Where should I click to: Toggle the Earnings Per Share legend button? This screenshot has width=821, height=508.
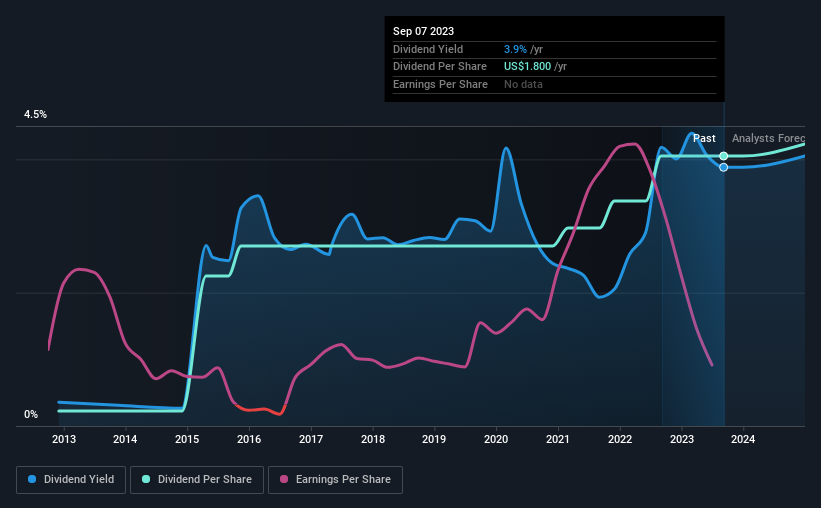pyautogui.click(x=336, y=480)
